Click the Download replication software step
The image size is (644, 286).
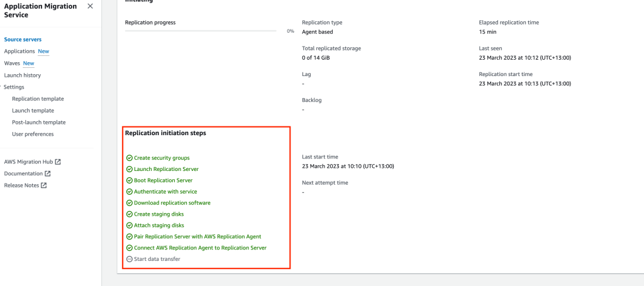tap(172, 203)
